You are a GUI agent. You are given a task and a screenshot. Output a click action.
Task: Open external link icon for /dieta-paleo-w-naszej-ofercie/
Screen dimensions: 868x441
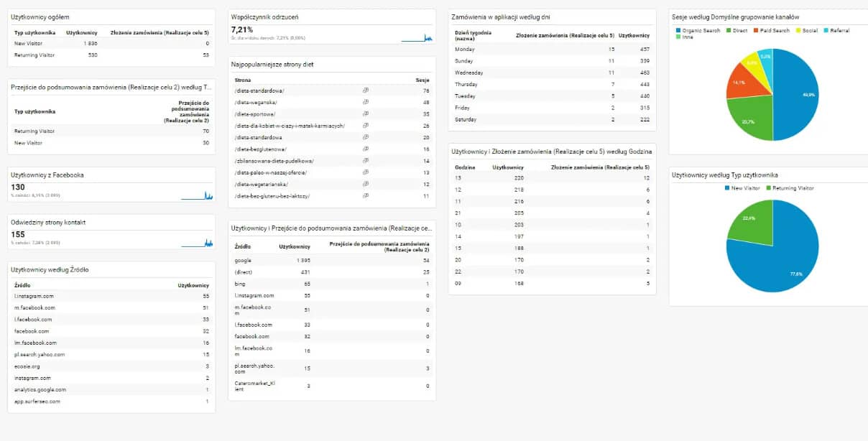(366, 172)
